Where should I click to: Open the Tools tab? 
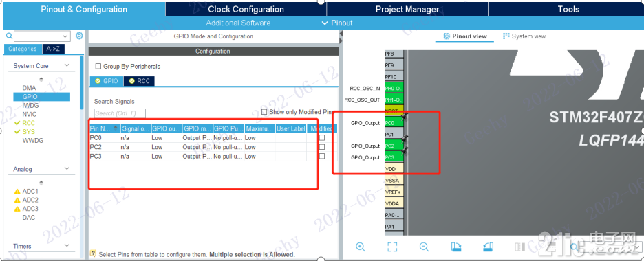[x=568, y=9]
